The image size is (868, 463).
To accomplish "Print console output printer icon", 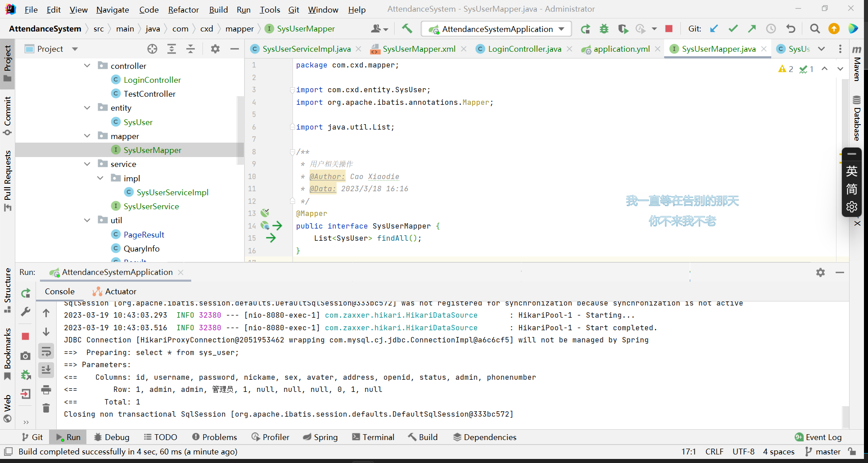I will point(46,390).
